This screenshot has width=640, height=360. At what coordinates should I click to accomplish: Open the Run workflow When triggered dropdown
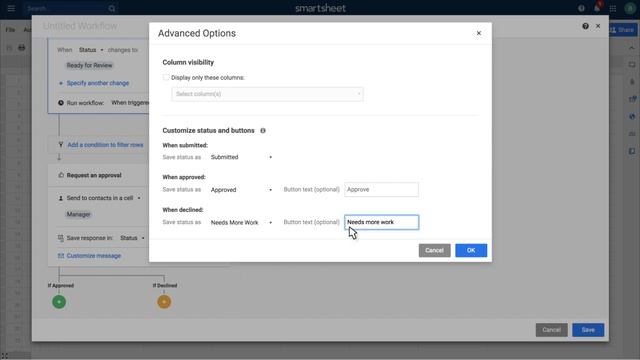130,103
